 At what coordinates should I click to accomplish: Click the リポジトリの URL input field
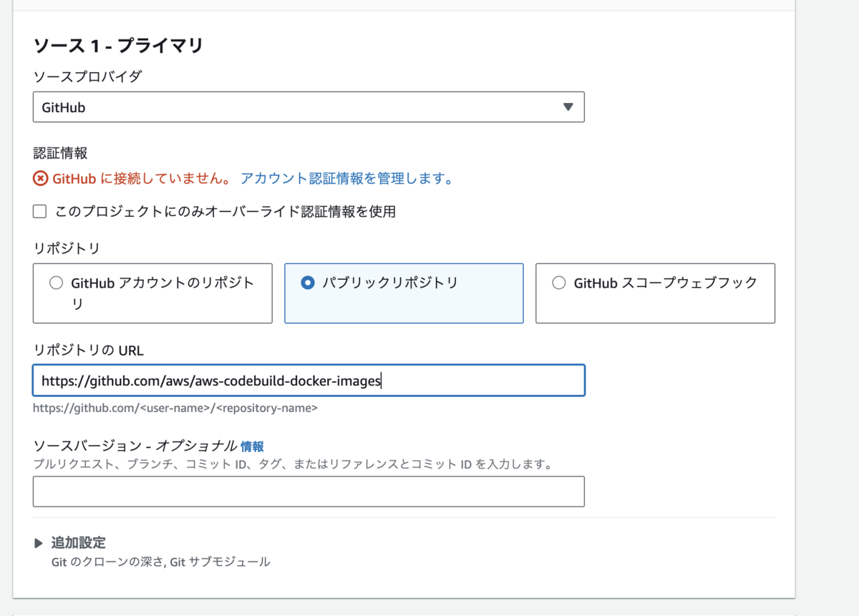click(x=309, y=381)
